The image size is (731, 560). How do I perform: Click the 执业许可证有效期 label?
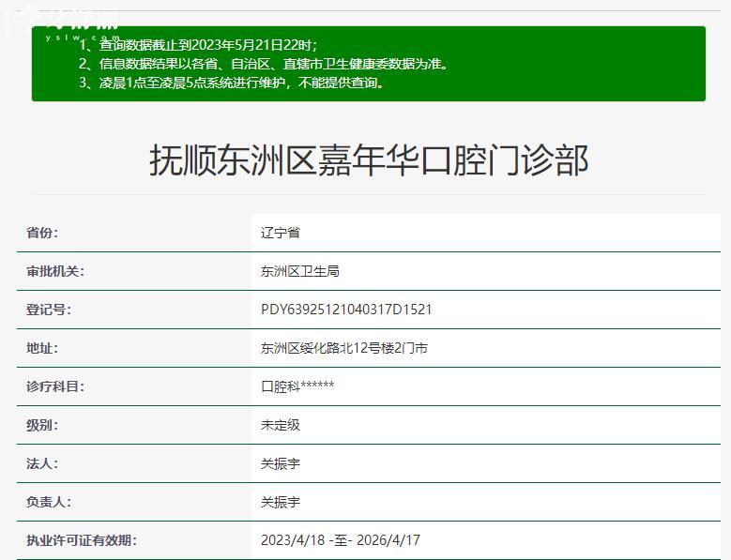click(x=82, y=540)
